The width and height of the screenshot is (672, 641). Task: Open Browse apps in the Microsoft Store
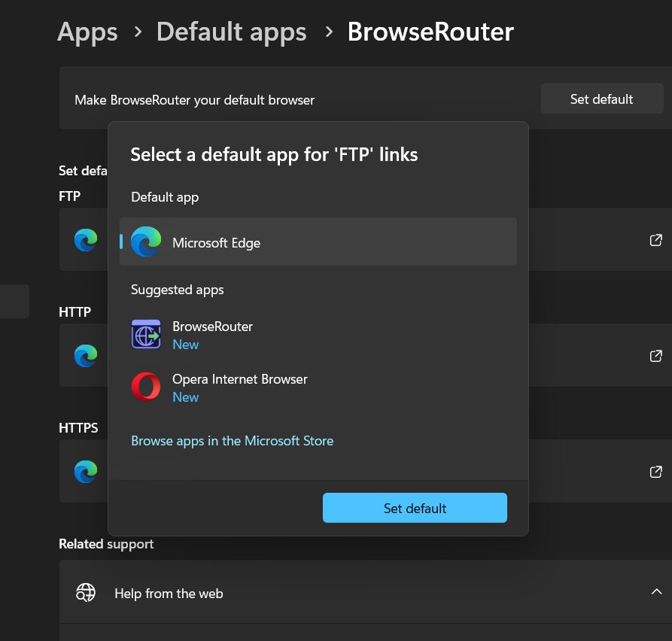pyautogui.click(x=233, y=441)
